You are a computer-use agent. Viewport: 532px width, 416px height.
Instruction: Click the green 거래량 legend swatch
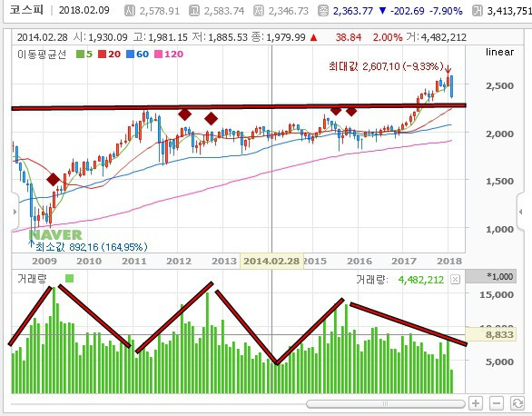(69, 279)
